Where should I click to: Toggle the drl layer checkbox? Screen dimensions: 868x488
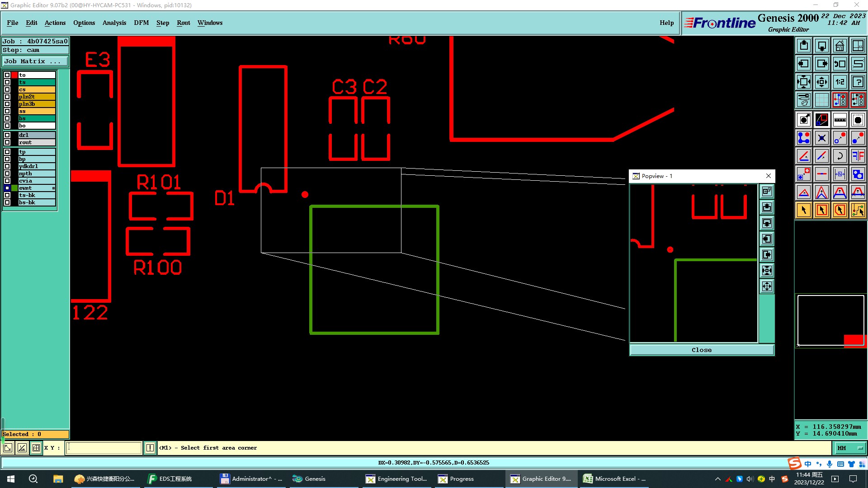pyautogui.click(x=7, y=135)
